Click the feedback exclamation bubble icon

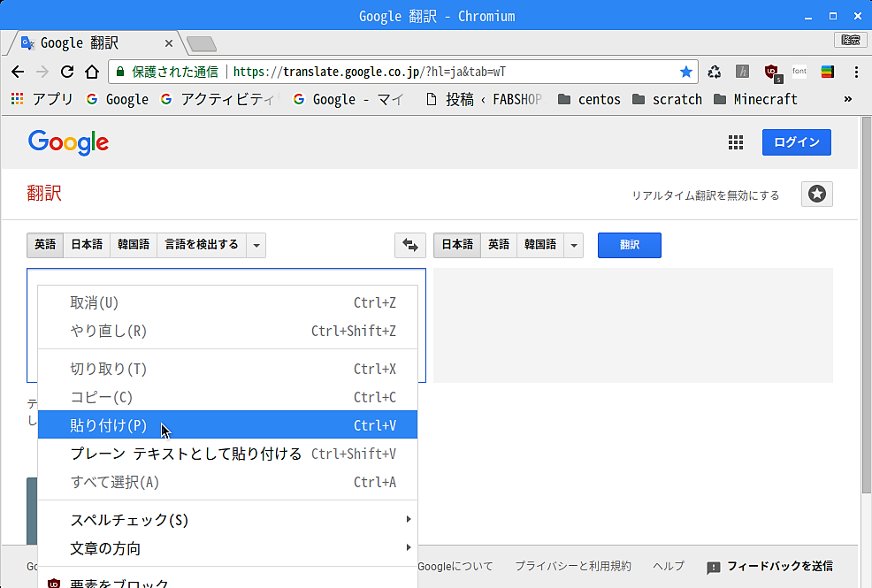[714, 568]
